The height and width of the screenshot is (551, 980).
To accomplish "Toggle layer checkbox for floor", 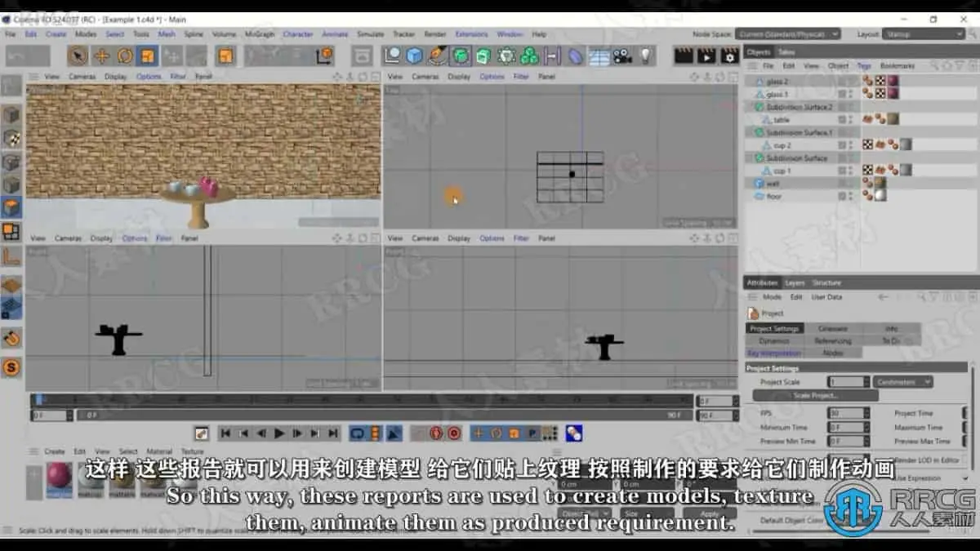I will tap(842, 197).
